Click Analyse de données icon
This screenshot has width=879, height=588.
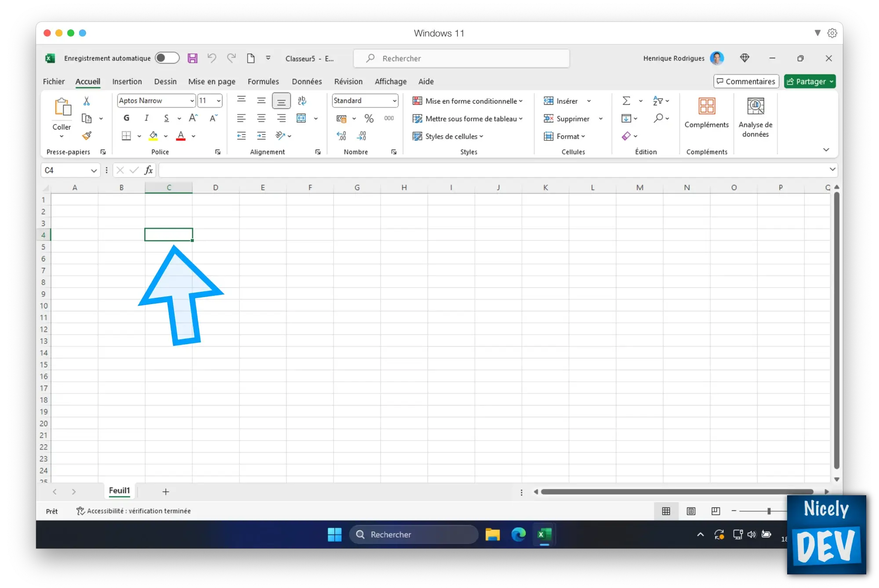pos(756,117)
